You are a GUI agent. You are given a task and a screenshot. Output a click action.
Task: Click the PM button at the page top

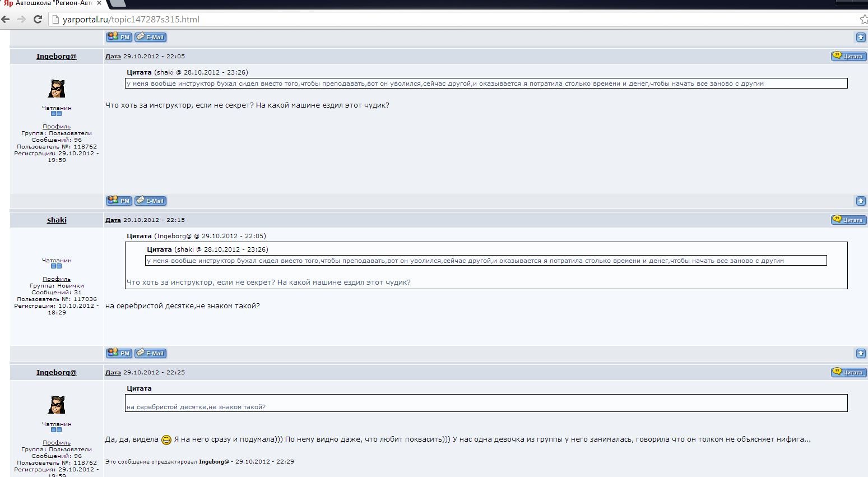(x=119, y=37)
